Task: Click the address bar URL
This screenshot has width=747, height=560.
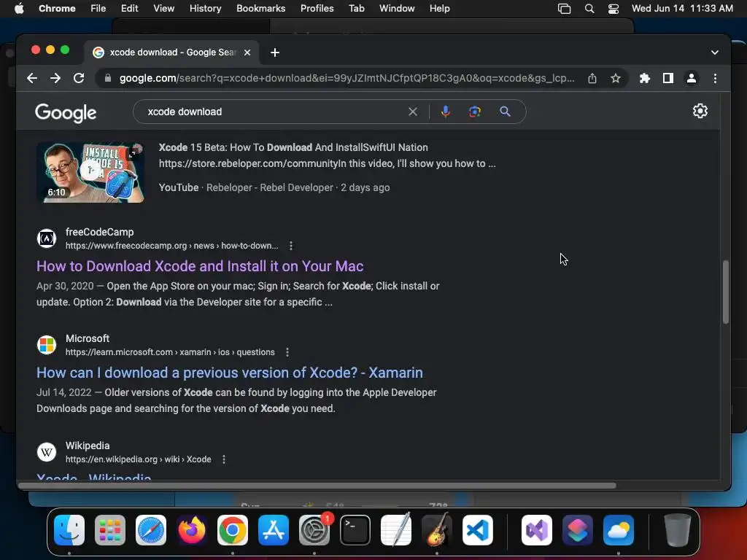Action: (347, 78)
